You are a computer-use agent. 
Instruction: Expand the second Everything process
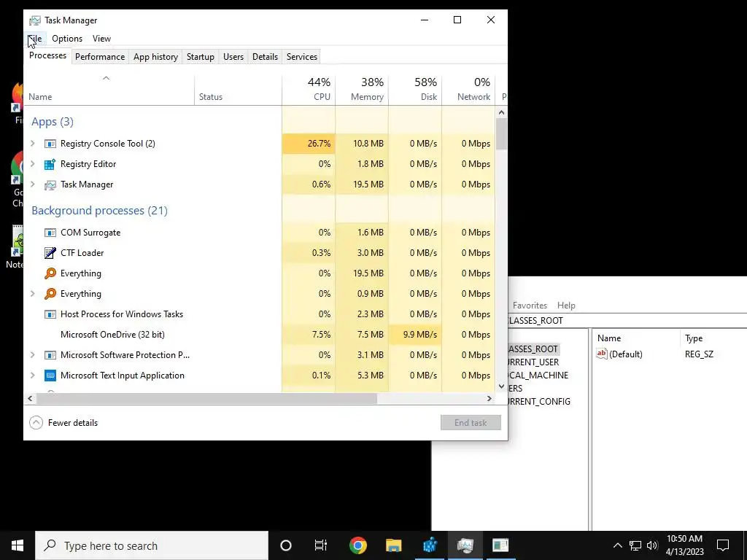pyautogui.click(x=33, y=294)
